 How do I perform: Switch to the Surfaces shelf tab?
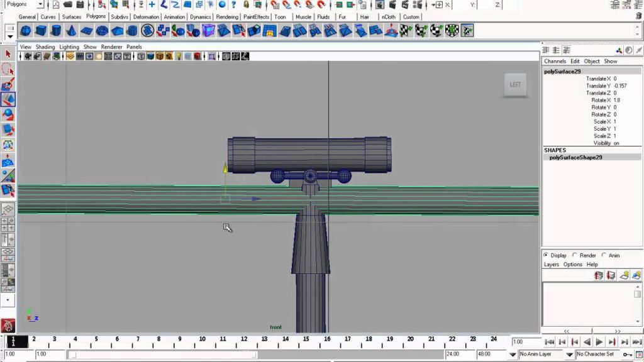click(72, 17)
